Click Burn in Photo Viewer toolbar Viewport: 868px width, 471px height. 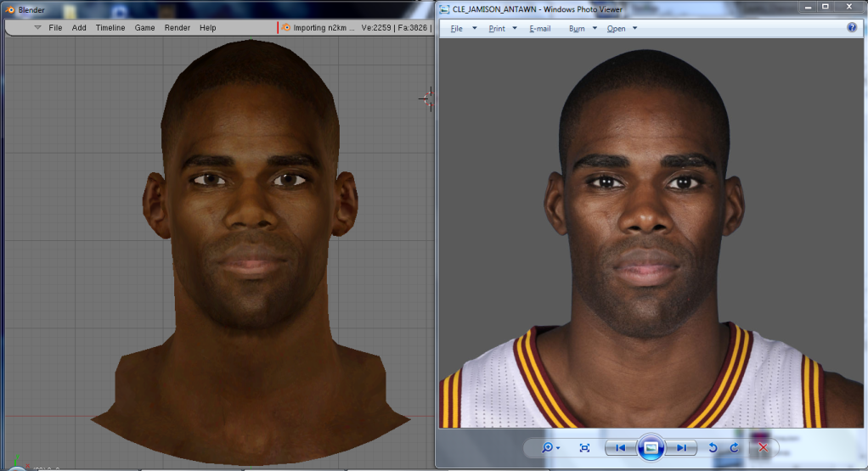[577, 28]
